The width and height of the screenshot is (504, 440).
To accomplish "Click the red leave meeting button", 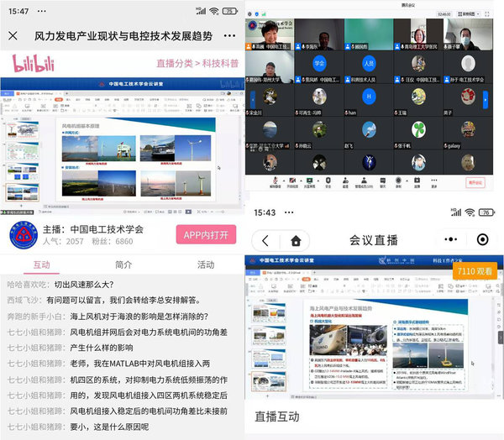I will (475, 182).
